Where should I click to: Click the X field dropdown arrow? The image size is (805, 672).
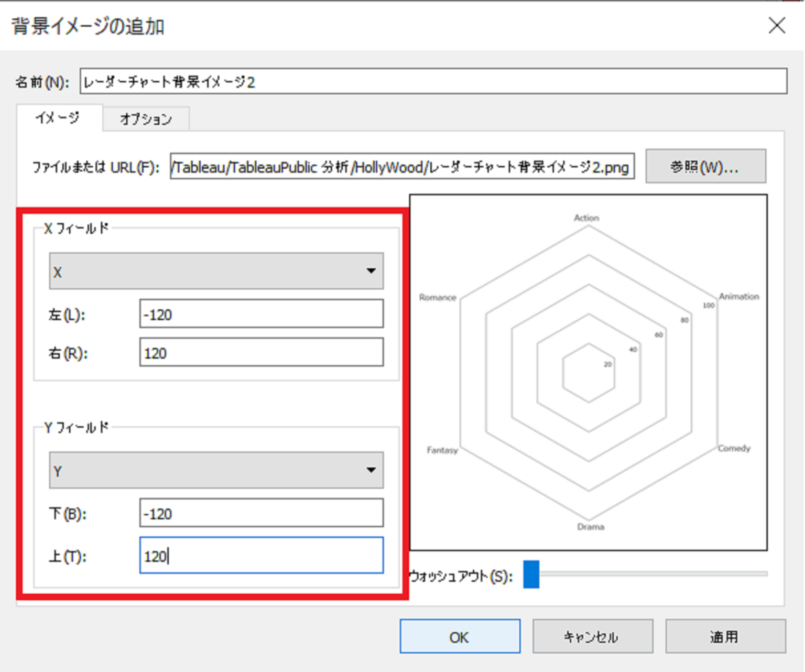tap(371, 271)
